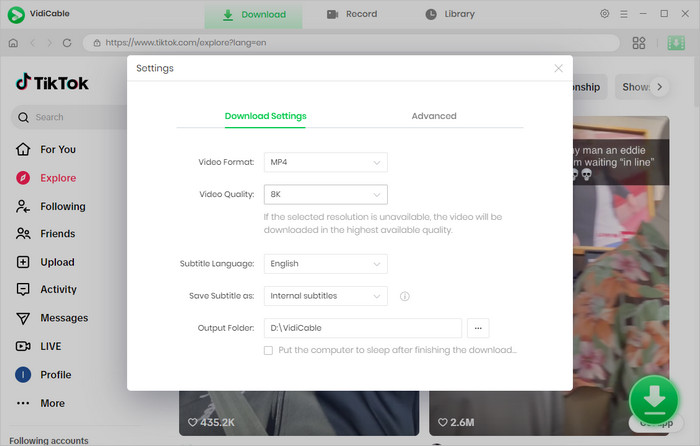Navigate forward with the right arrow
This screenshot has height=446, width=700.
point(50,43)
